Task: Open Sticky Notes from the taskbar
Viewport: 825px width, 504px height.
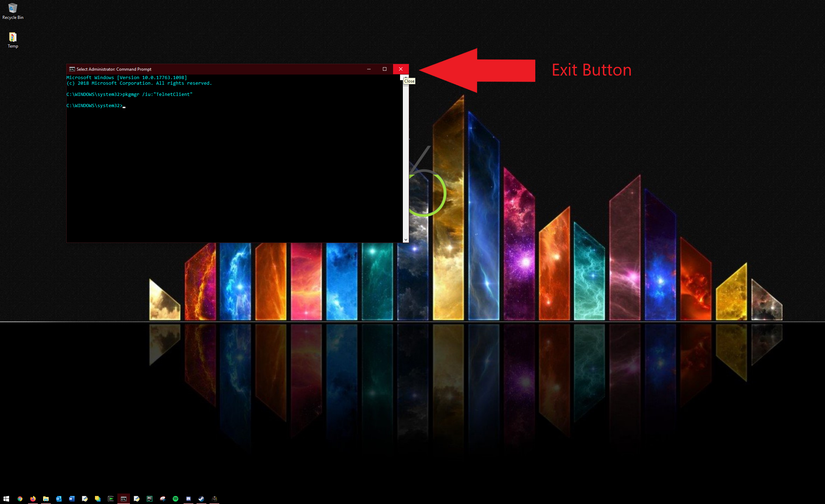Action: (98, 499)
